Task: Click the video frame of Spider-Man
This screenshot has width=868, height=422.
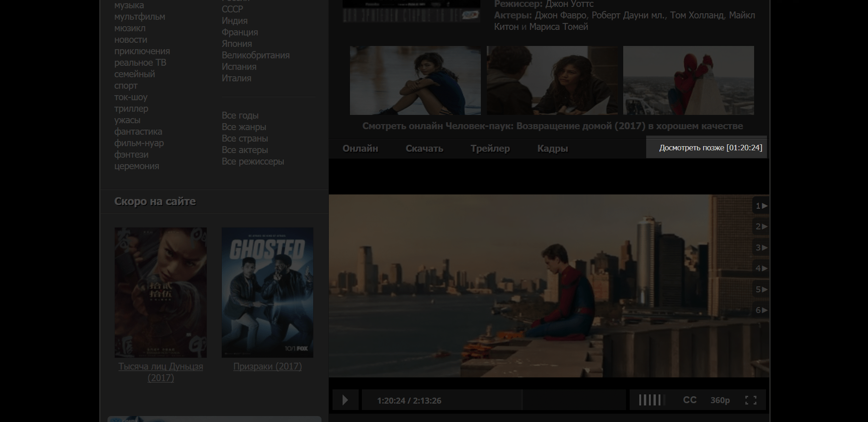Action: point(549,286)
